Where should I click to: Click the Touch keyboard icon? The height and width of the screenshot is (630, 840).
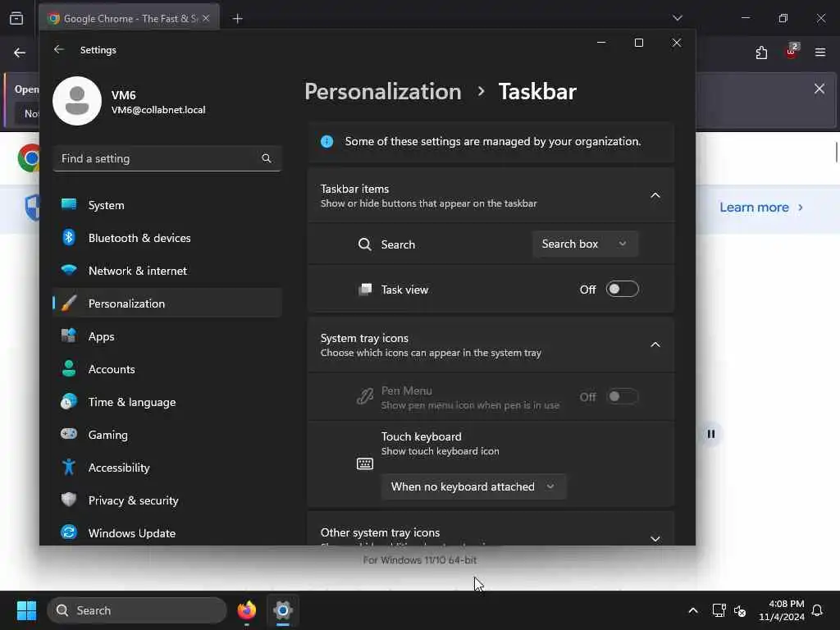[x=365, y=463]
